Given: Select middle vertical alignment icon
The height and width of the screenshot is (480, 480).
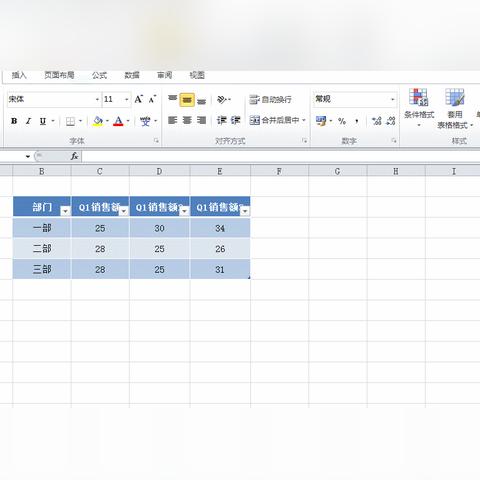Looking at the screenshot, I should 187,100.
